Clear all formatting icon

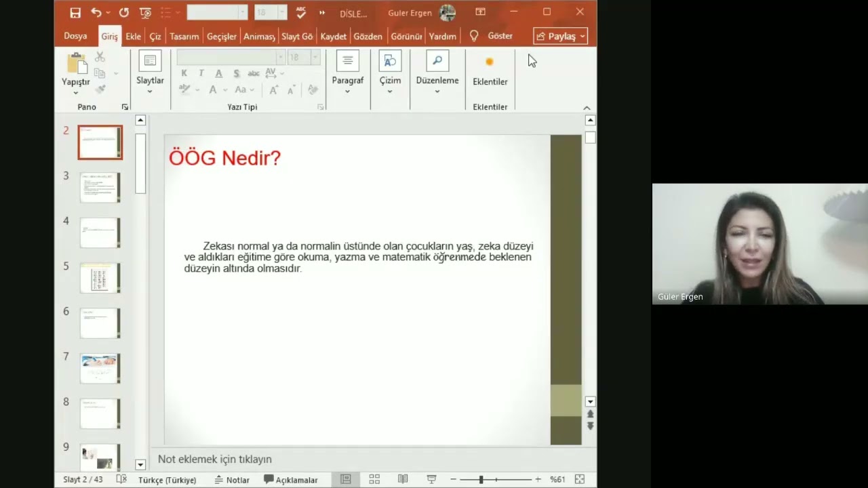[313, 89]
